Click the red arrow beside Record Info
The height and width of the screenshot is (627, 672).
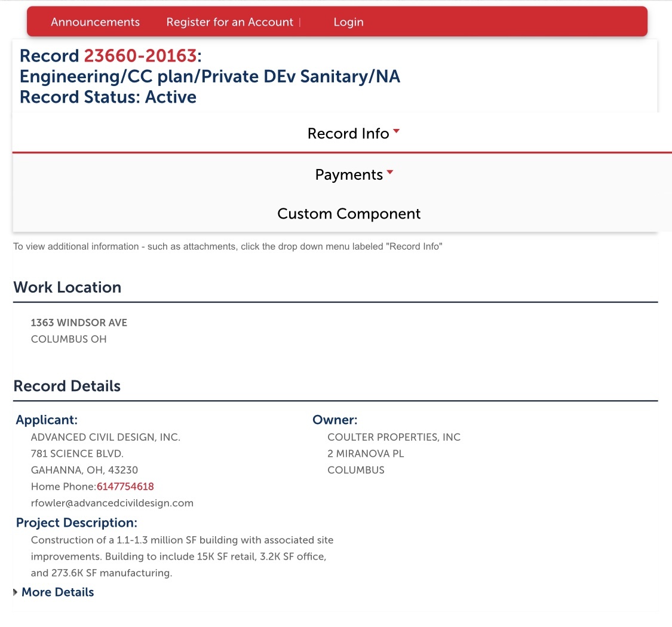pyautogui.click(x=397, y=131)
